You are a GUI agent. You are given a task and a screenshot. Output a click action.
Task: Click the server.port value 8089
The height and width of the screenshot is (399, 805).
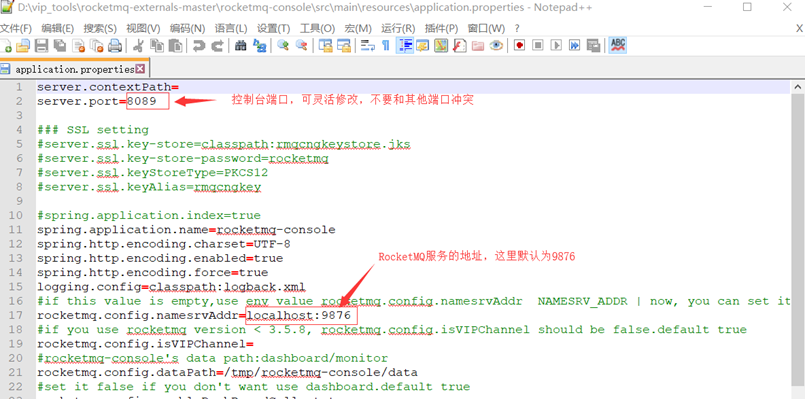tap(142, 101)
